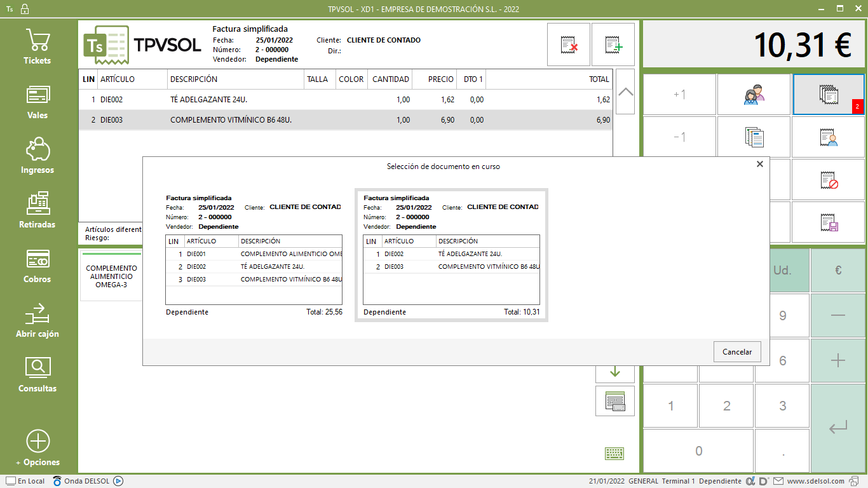Click the DESCRIPCIÓN column header in main table
Viewport: 868px width, 488px height.
(236, 79)
